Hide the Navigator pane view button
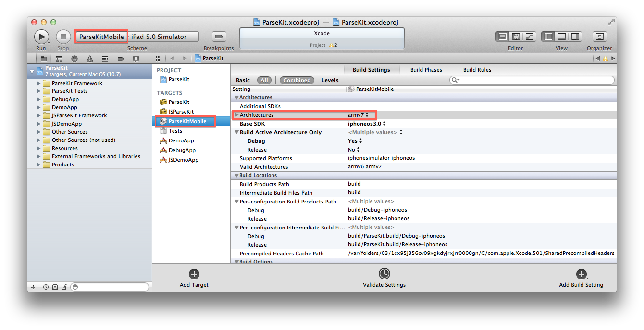644x330 pixels. coord(548,37)
